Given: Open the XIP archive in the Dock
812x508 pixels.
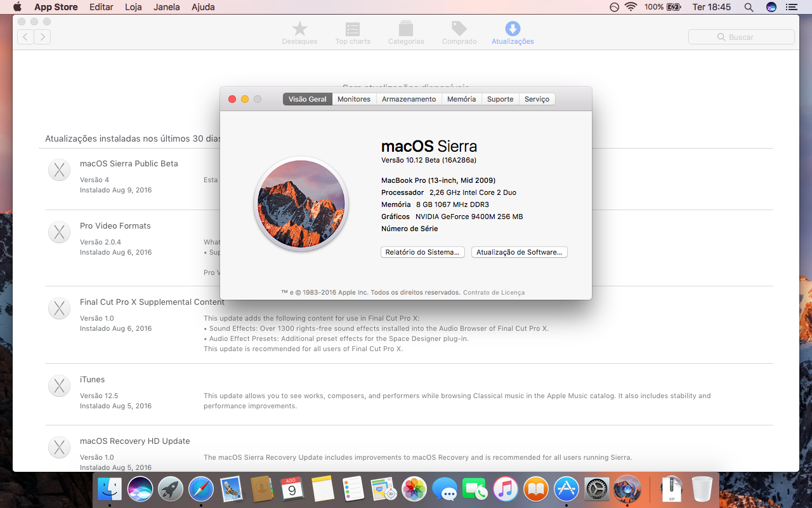Looking at the screenshot, I should coord(672,489).
